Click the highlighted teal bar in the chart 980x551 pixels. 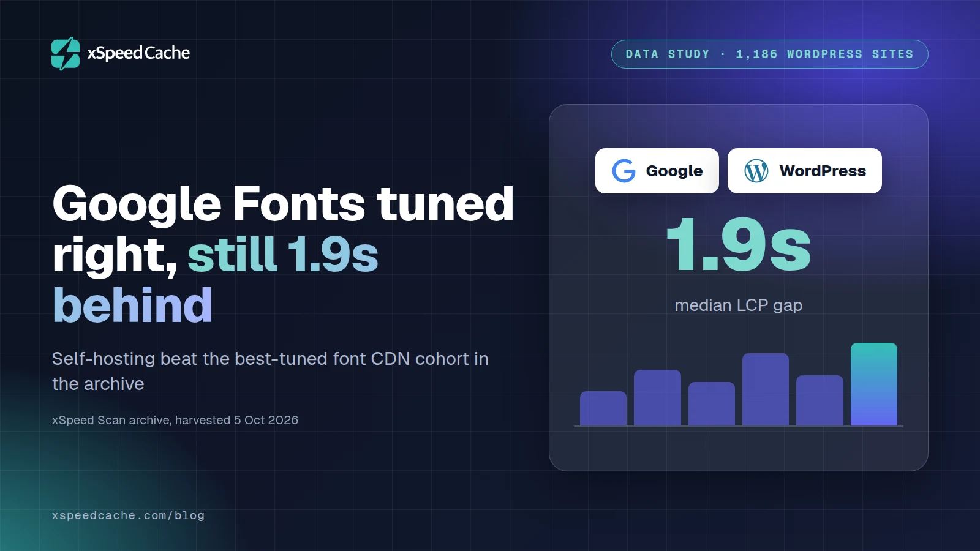874,384
